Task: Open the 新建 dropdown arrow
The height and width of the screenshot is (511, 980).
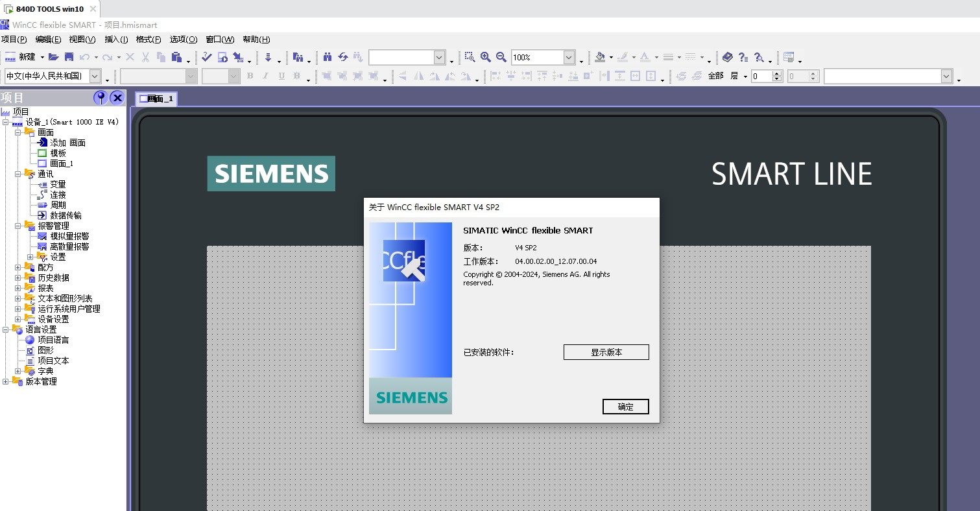Action: click(x=42, y=57)
